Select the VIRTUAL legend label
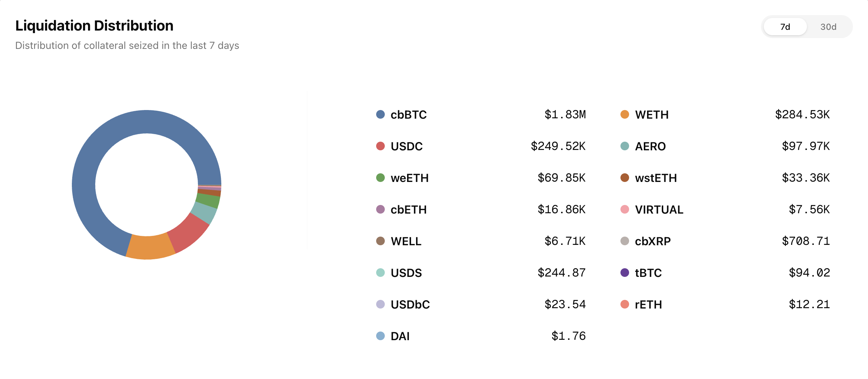The height and width of the screenshot is (379, 868). [659, 210]
